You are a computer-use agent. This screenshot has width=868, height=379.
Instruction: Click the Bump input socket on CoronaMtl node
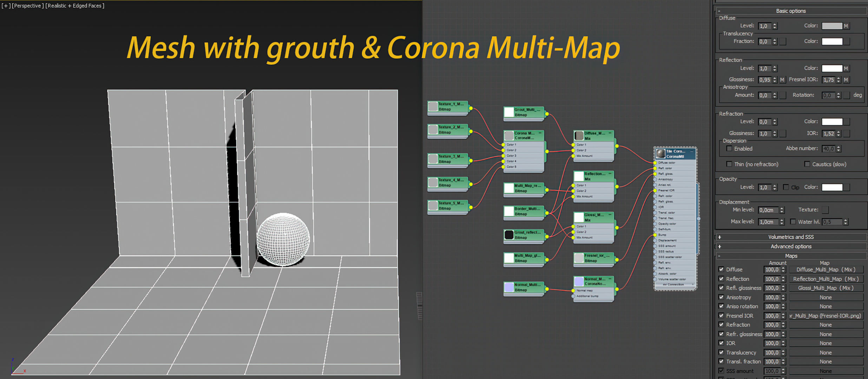tap(655, 235)
